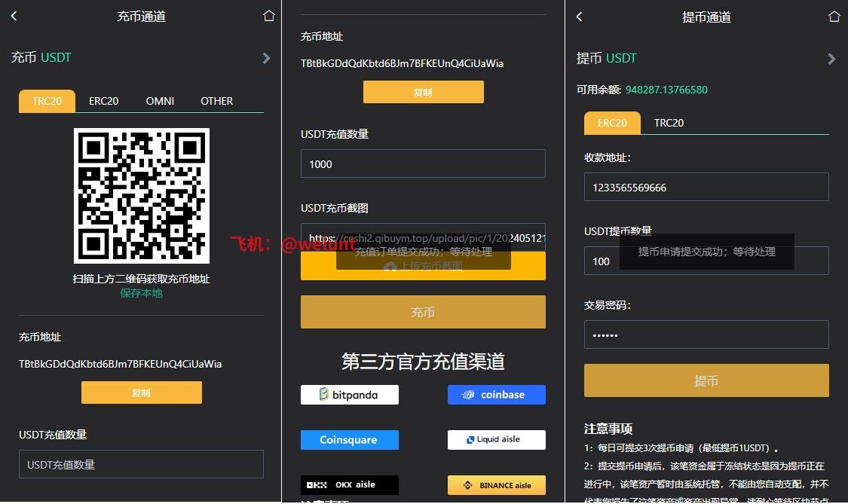Image resolution: width=848 pixels, height=504 pixels.
Task: Open the coinbase recharge channel
Action: (497, 395)
